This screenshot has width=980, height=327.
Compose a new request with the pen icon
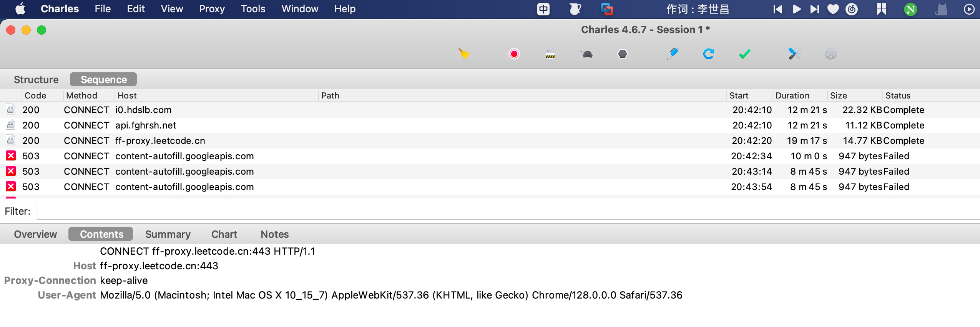click(673, 54)
